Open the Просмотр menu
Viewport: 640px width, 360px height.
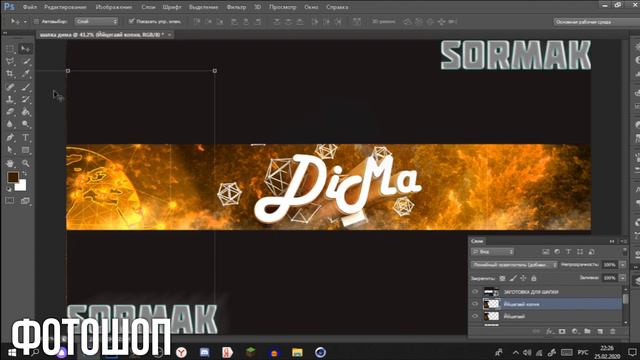[282, 7]
